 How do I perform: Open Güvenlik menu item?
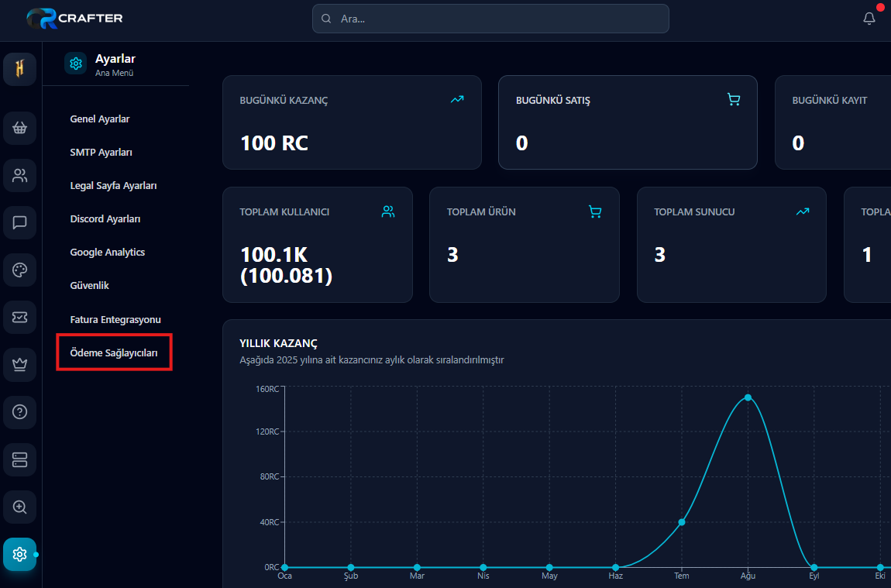(89, 285)
